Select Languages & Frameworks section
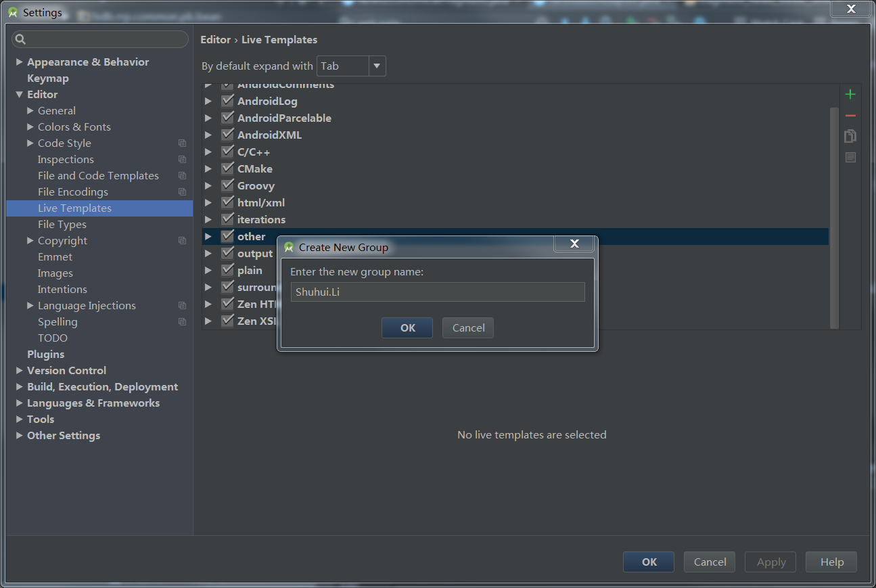 pos(93,403)
